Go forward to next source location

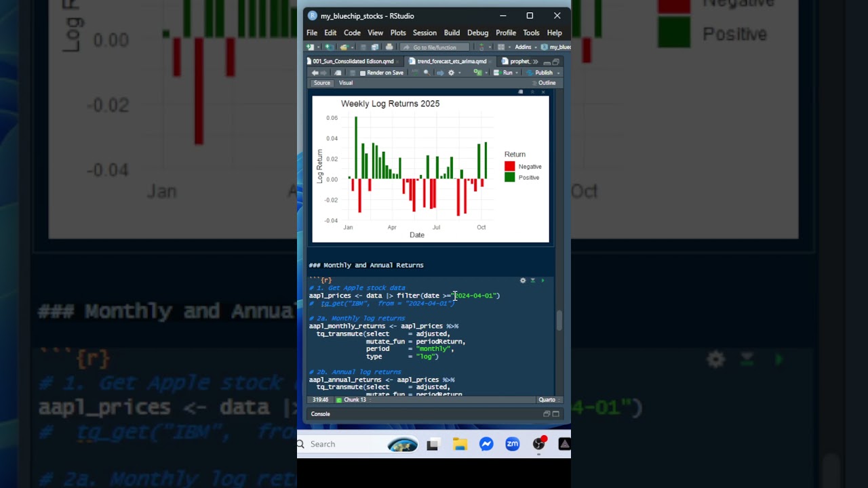323,73
